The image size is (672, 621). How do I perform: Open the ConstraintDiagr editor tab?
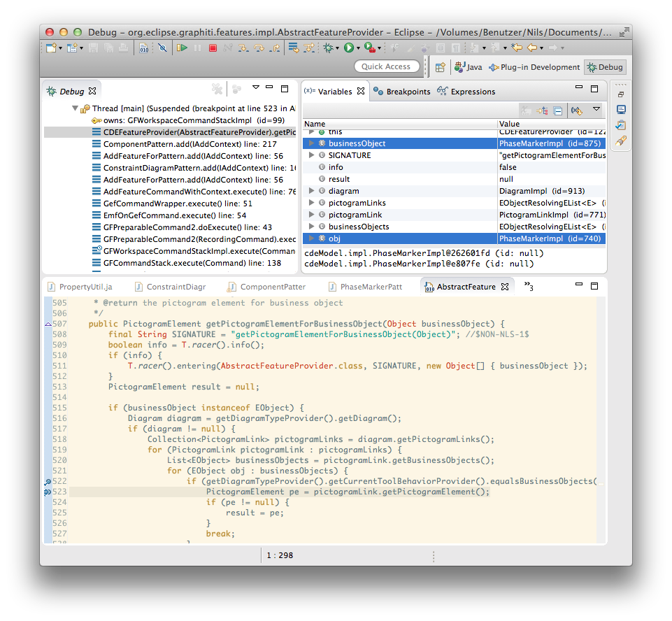coord(170,287)
